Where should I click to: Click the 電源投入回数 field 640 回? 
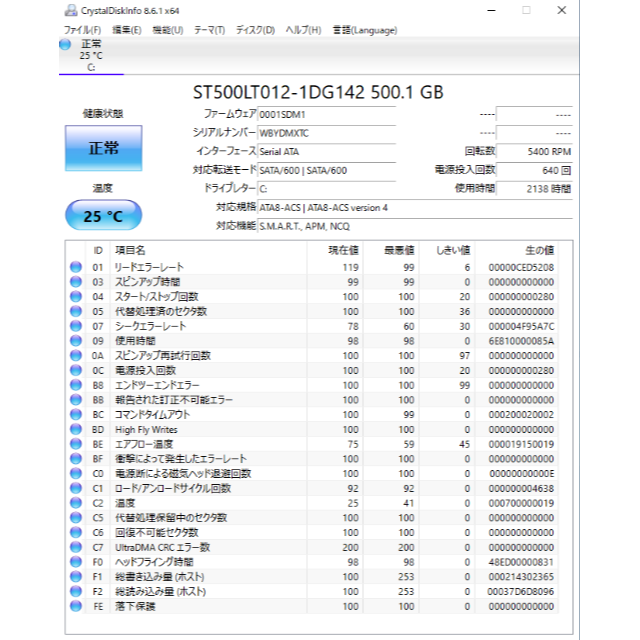coord(534,170)
